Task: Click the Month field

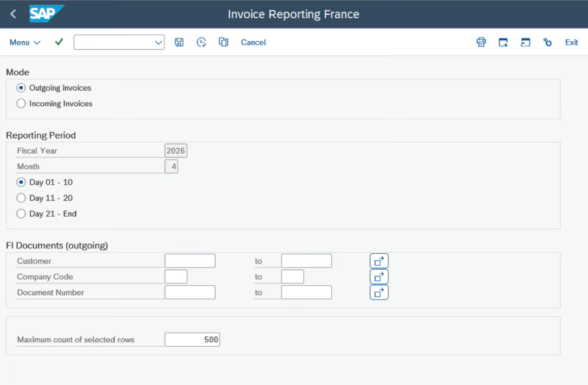Action: (171, 167)
